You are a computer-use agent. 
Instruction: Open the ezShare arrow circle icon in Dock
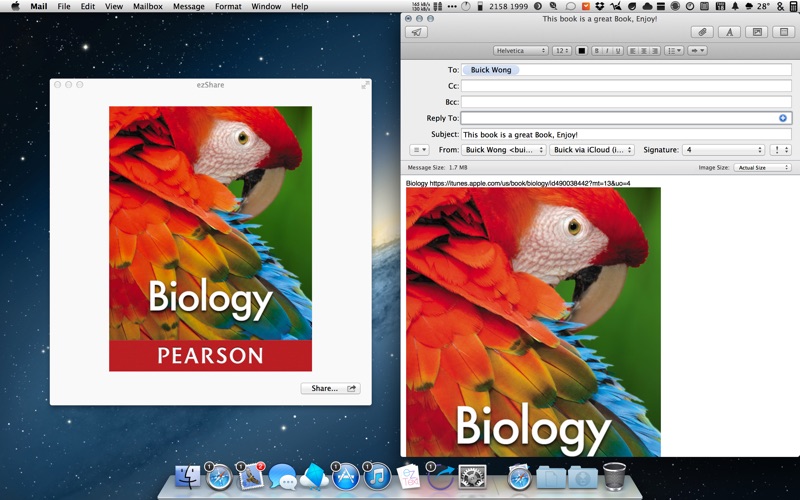[x=440, y=478]
